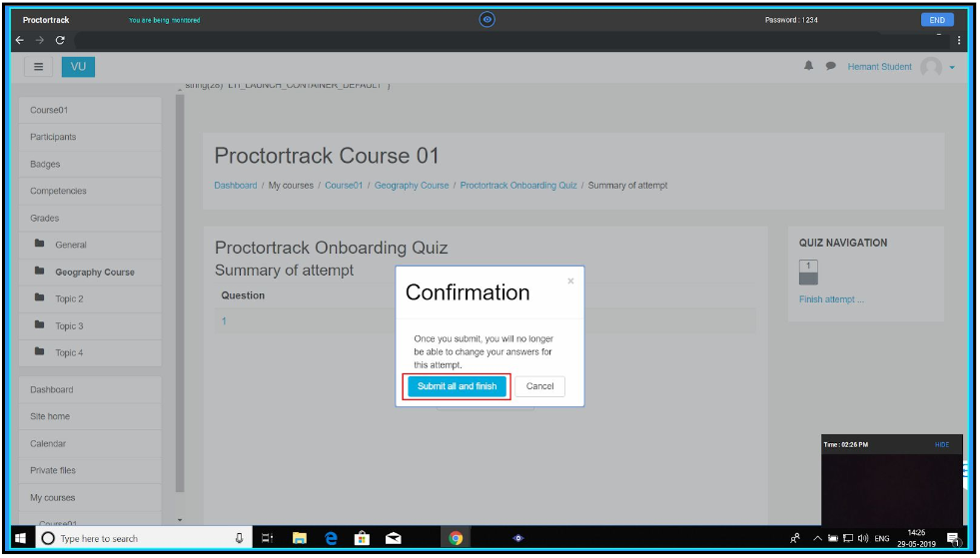Open the notifications bell
Image resolution: width=980 pixels, height=558 pixels.
(x=809, y=66)
